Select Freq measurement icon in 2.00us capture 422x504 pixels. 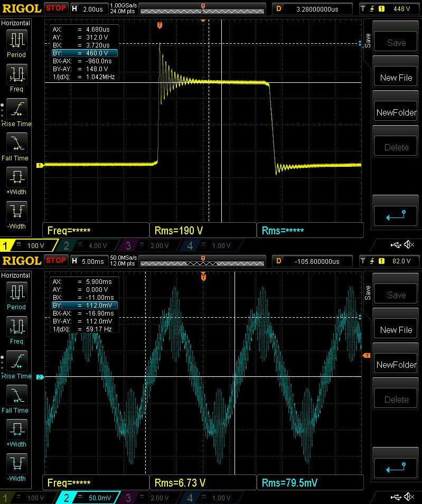tap(17, 74)
